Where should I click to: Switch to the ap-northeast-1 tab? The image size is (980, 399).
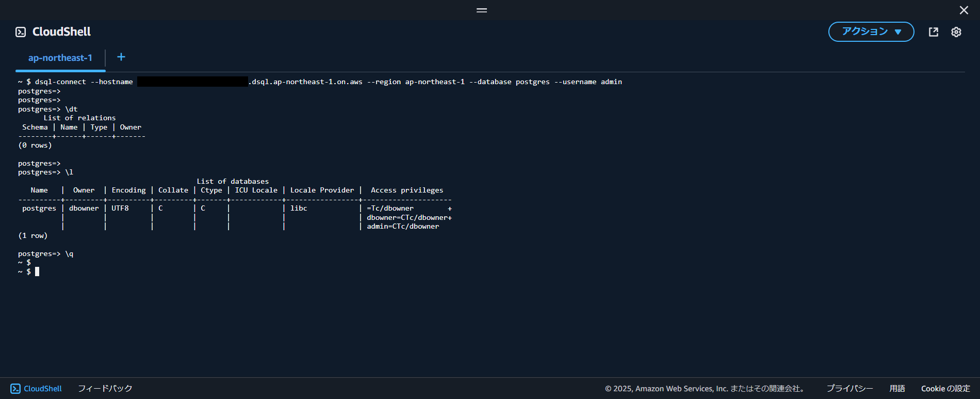click(60, 58)
